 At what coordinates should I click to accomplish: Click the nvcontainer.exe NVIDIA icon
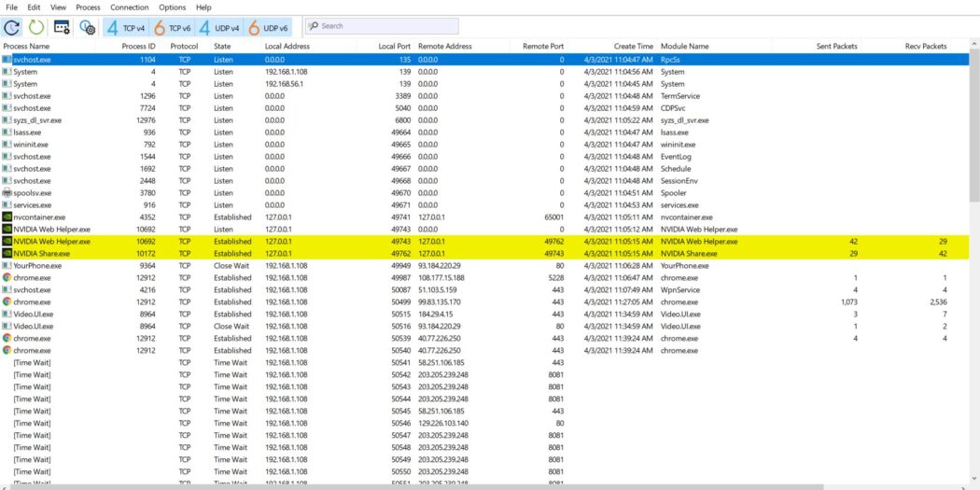7,217
